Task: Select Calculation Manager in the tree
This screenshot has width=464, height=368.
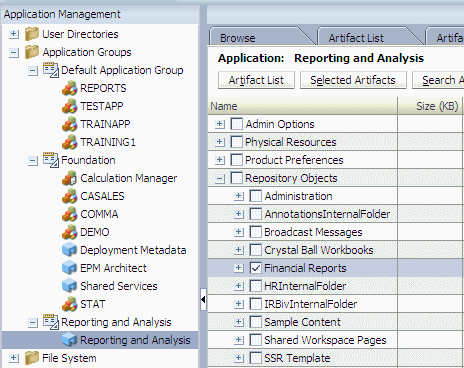Action: [x=129, y=178]
